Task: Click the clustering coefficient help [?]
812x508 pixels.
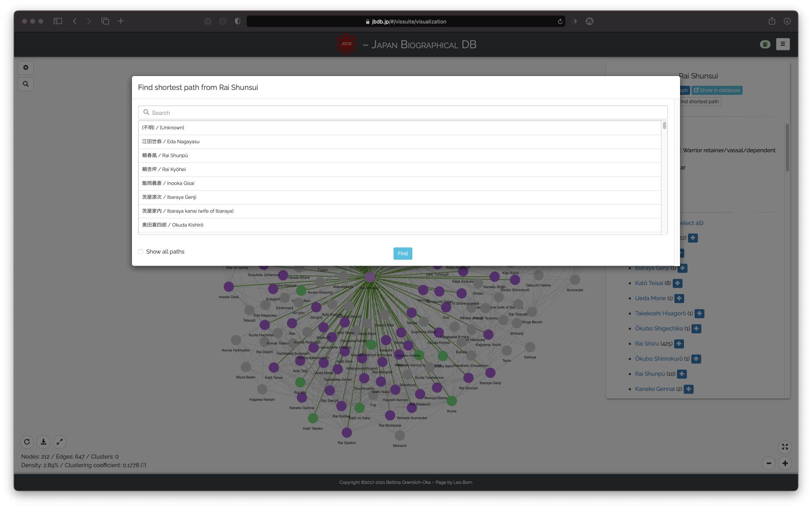Action: point(143,465)
